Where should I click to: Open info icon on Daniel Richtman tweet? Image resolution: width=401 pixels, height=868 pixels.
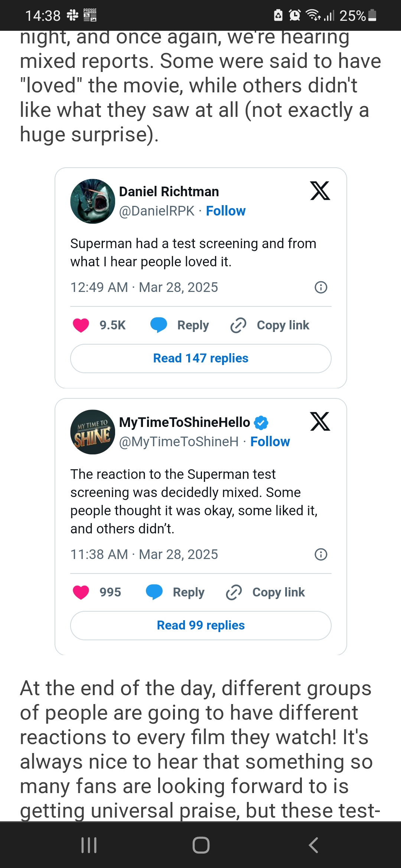click(x=321, y=287)
